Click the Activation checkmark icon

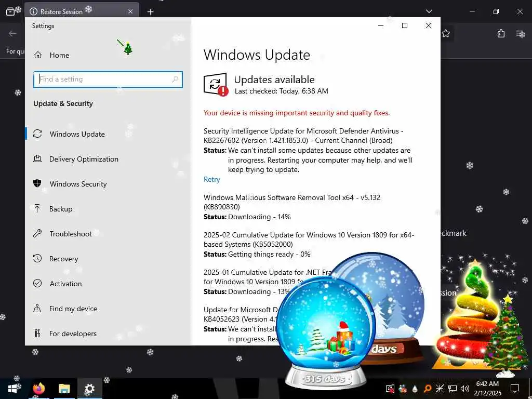[x=37, y=283]
